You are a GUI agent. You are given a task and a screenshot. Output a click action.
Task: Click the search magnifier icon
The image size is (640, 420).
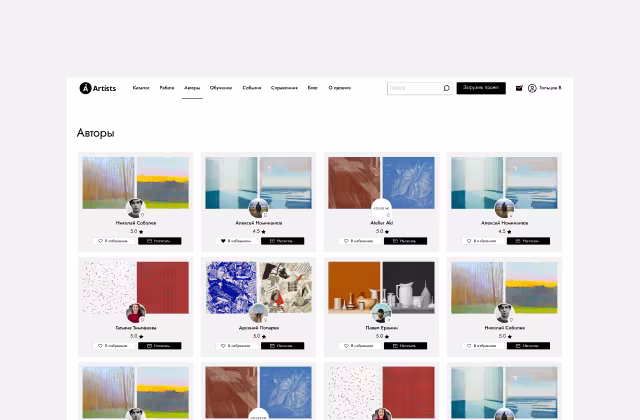pos(446,88)
